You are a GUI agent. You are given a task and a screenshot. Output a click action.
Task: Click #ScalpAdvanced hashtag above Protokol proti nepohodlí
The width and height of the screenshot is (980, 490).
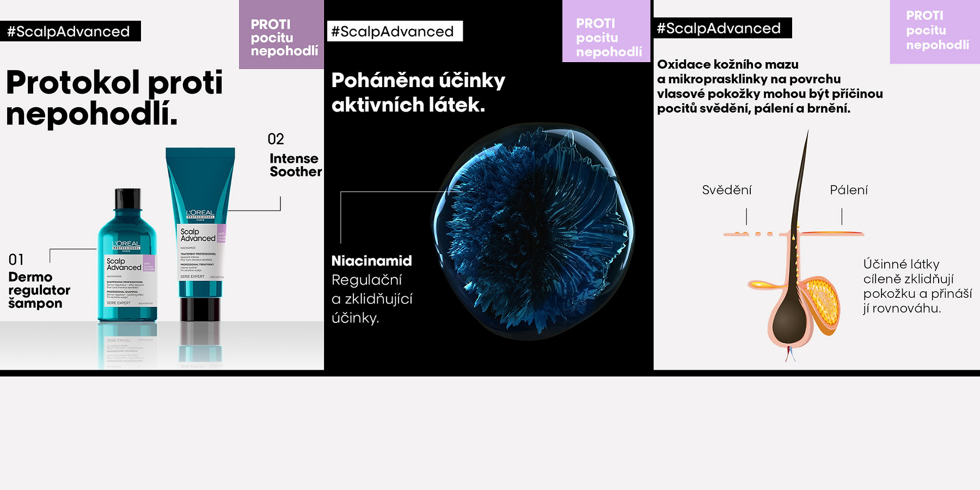tap(69, 32)
